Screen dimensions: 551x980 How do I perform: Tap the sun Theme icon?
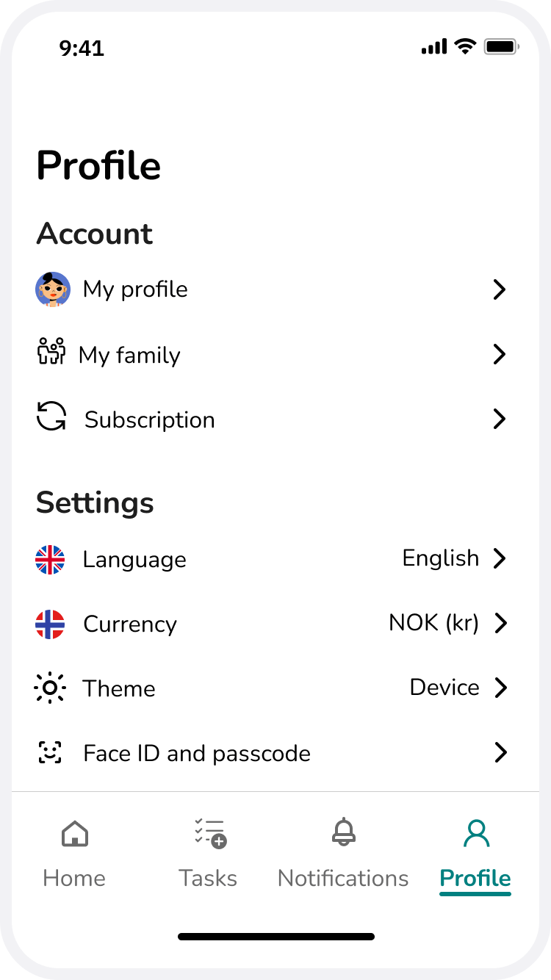click(50, 688)
